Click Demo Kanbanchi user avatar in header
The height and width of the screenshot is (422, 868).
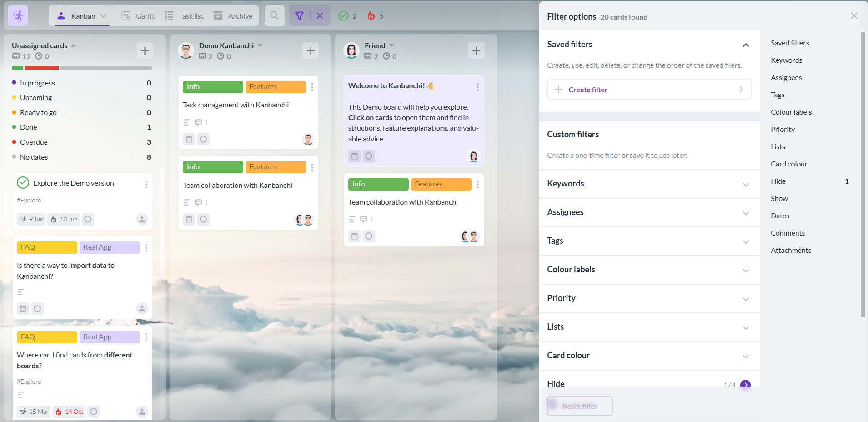pyautogui.click(x=186, y=50)
